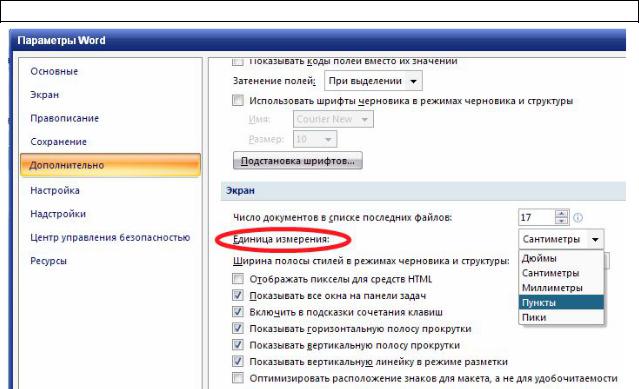Open the Единица измерения dropdown showing Сантиметры
Image resolution: width=639 pixels, height=389 pixels.
point(561,239)
